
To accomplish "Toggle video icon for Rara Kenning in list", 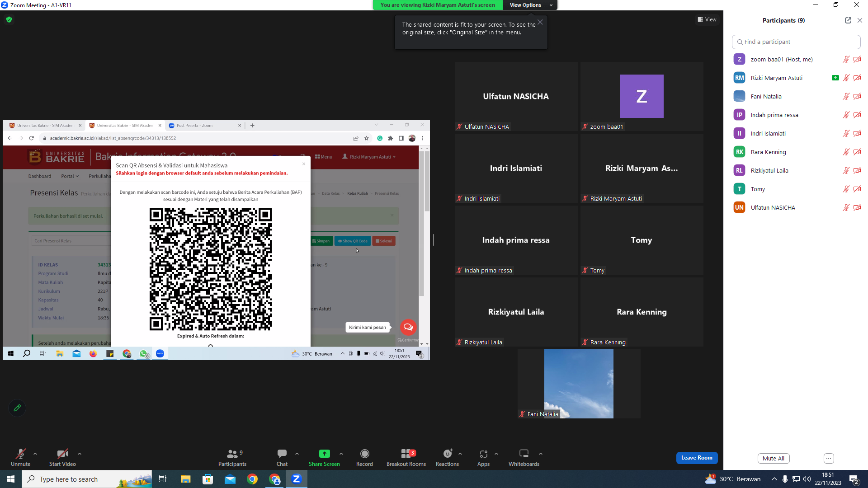I will pyautogui.click(x=857, y=152).
